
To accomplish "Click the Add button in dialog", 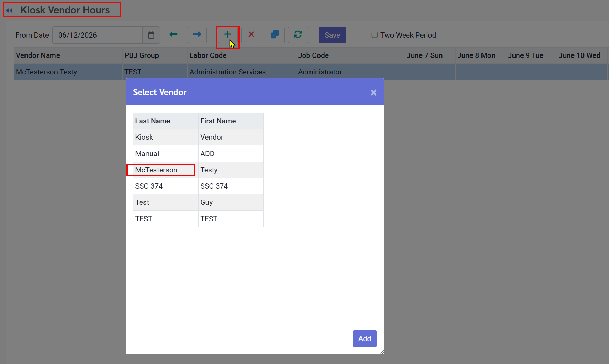I will [x=365, y=339].
